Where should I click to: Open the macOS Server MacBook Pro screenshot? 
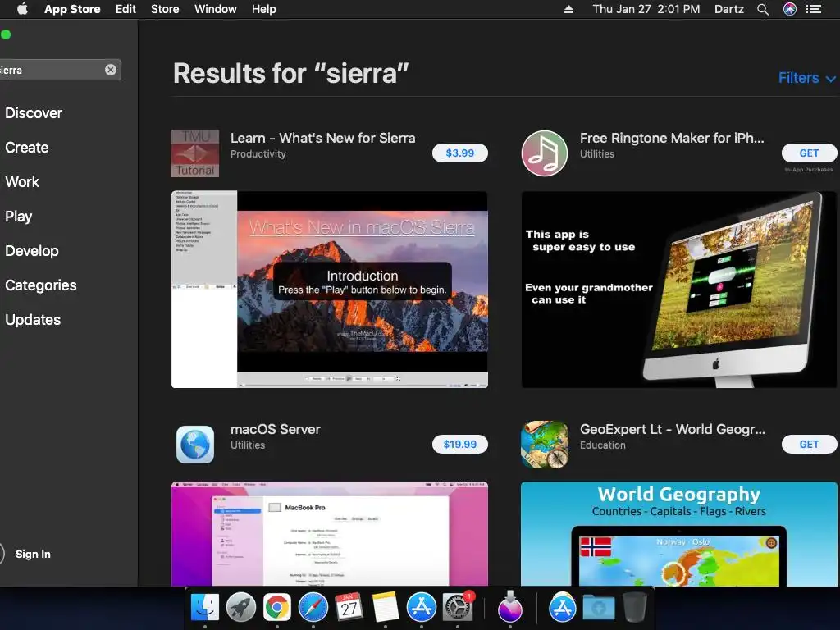click(330, 534)
